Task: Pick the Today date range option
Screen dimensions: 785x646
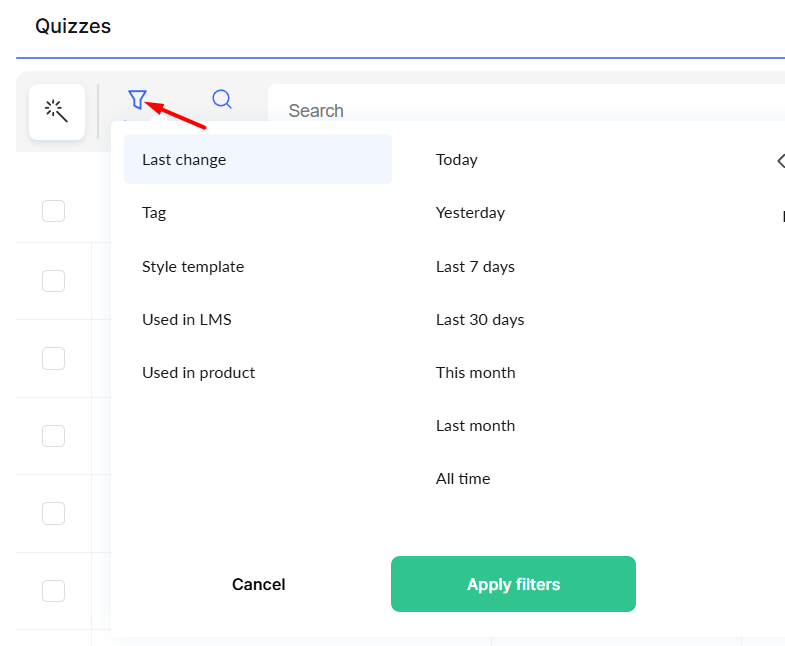Action: coord(457,159)
